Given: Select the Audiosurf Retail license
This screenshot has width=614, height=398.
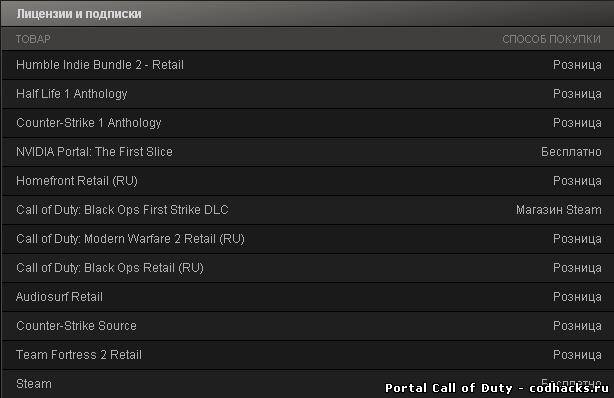Looking at the screenshot, I should tap(308, 297).
